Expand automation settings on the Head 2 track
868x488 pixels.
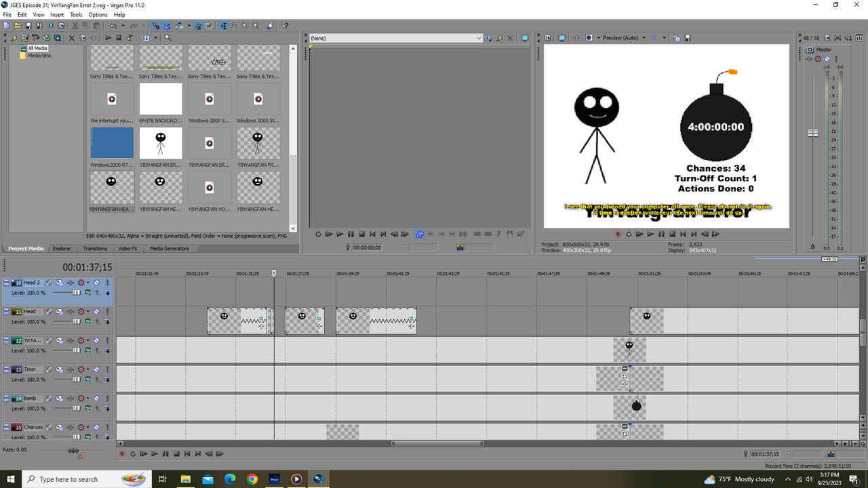[x=87, y=283]
